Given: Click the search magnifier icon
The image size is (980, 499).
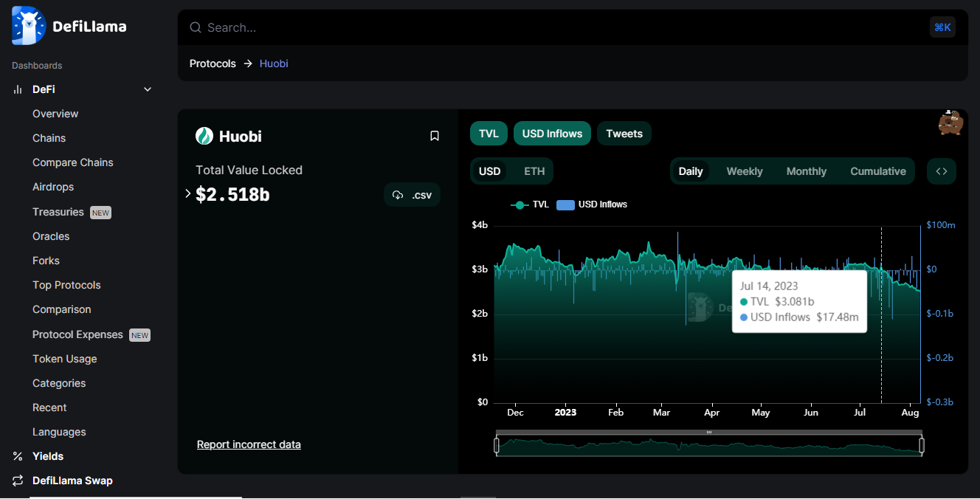Looking at the screenshot, I should tap(196, 27).
